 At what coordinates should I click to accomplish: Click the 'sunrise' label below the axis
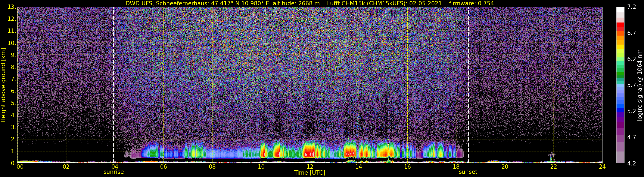click(x=114, y=172)
